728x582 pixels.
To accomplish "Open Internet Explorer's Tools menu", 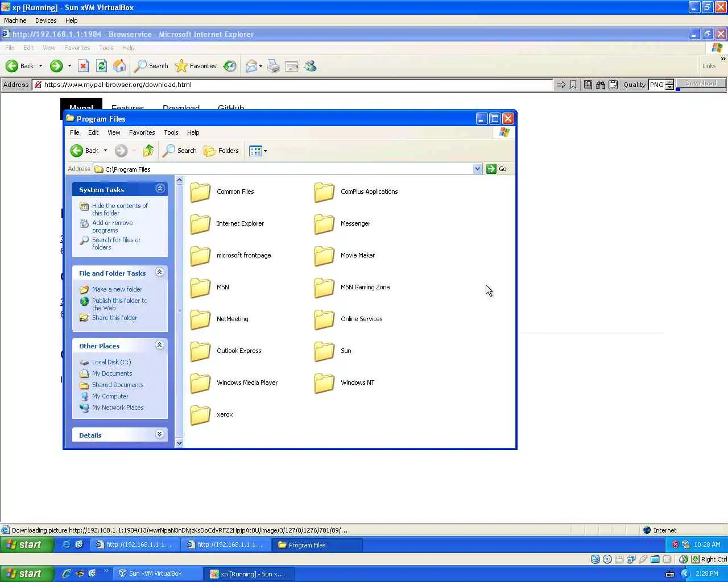I will coord(106,48).
